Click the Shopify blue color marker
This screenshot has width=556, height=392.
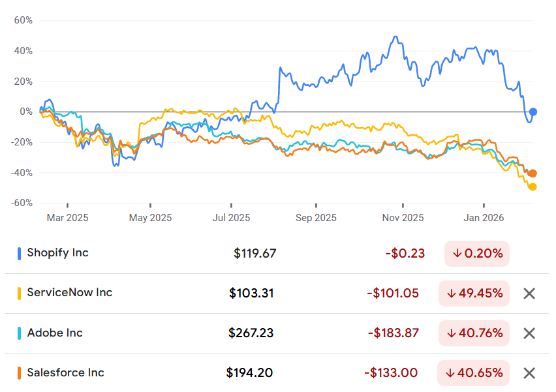(x=19, y=254)
